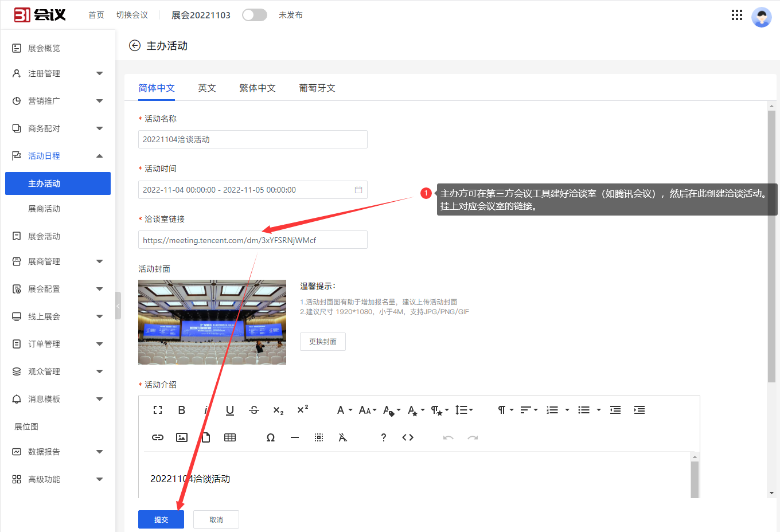
Task: Insert an image into the activity description
Action: click(x=182, y=437)
